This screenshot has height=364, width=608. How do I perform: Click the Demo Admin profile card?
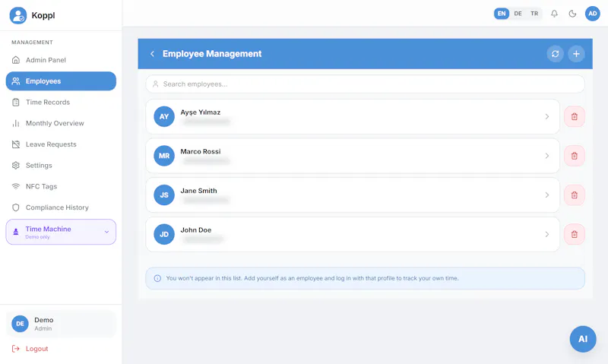point(61,324)
